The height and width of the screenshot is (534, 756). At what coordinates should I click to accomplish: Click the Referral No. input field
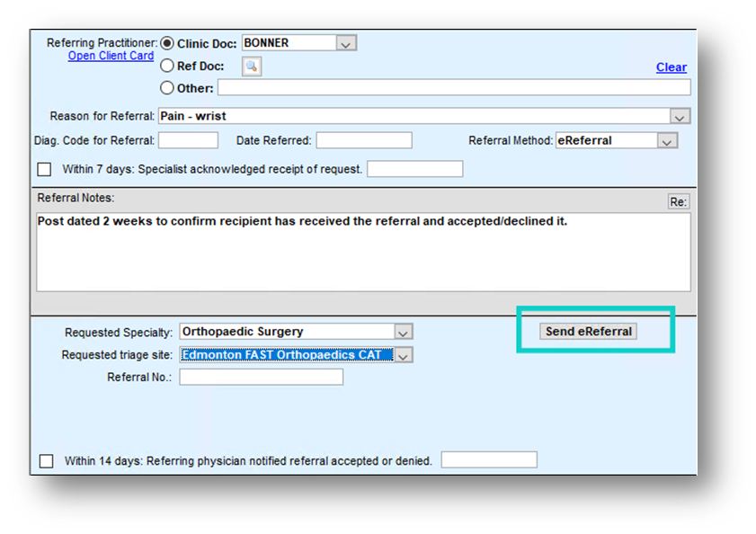pyautogui.click(x=261, y=378)
